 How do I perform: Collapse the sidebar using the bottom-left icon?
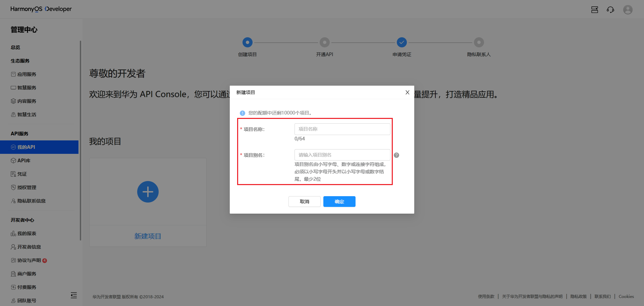[74, 295]
